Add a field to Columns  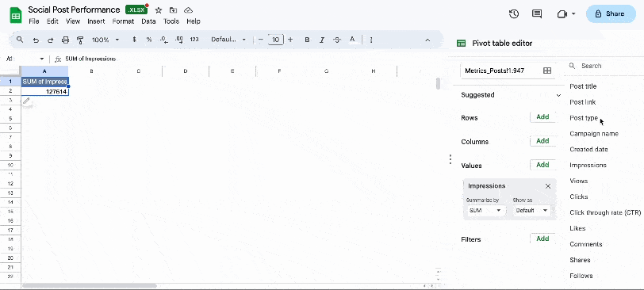542,141
